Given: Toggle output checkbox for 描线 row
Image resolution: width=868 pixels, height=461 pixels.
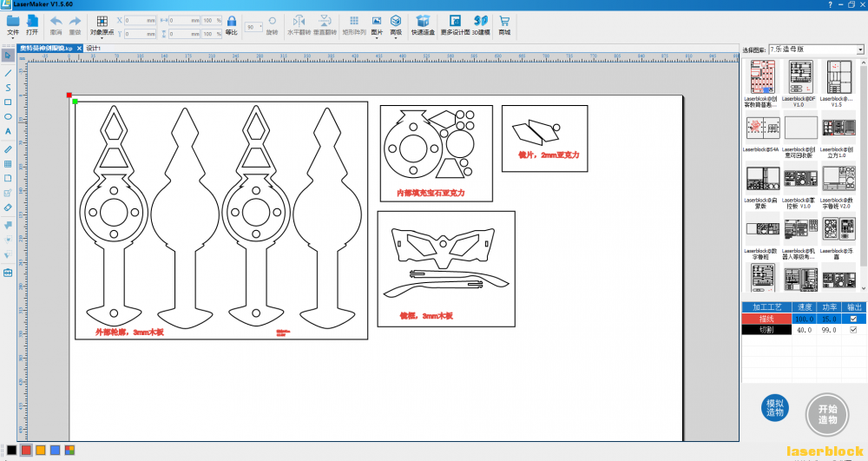Looking at the screenshot, I should coord(853,319).
